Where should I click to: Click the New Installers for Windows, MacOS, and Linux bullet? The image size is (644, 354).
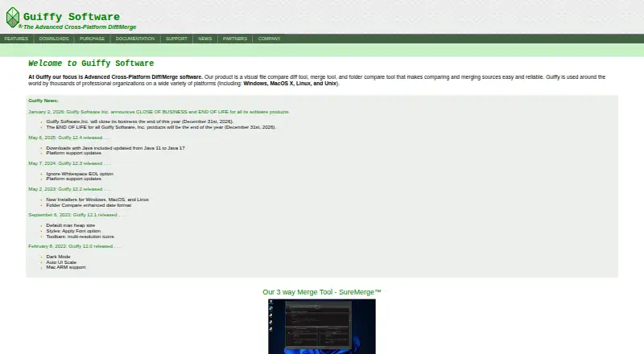[97, 200]
